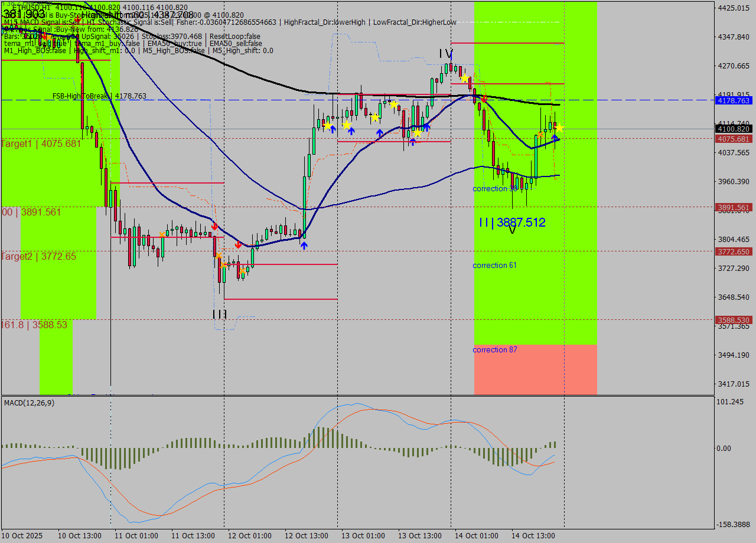This screenshot has width=756, height=543.
Task: Select the II 3887.512 chart annotation
Action: point(511,223)
